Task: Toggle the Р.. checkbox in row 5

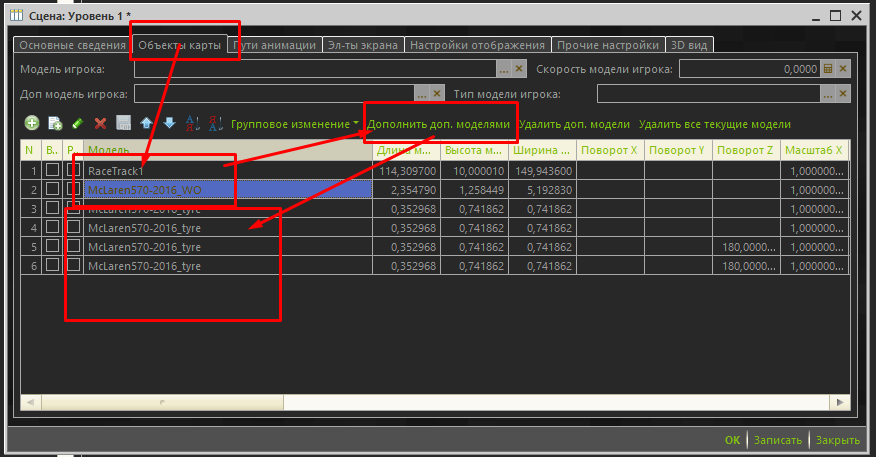Action: [x=73, y=245]
